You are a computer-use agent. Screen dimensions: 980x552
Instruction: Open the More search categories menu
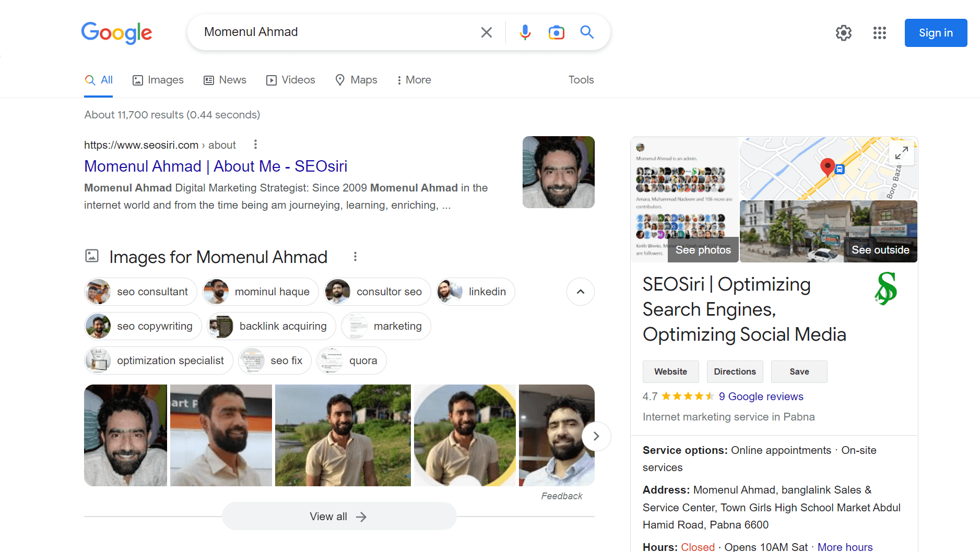[414, 80]
